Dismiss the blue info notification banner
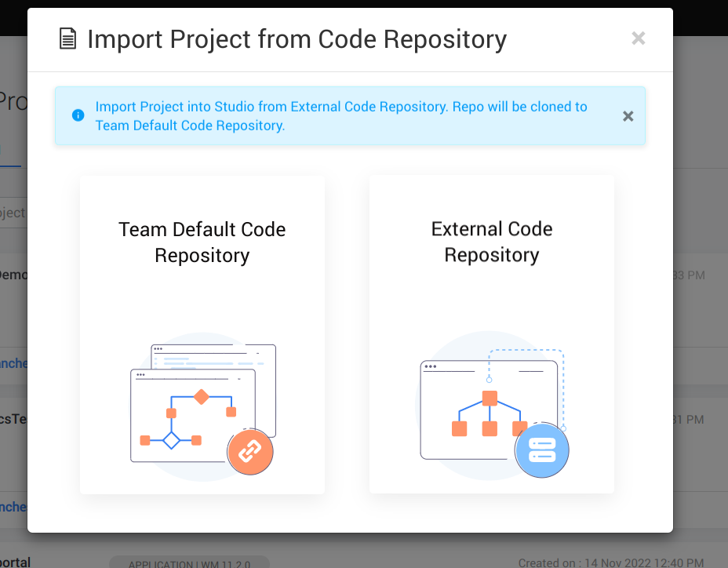This screenshot has width=728, height=568. click(x=628, y=115)
